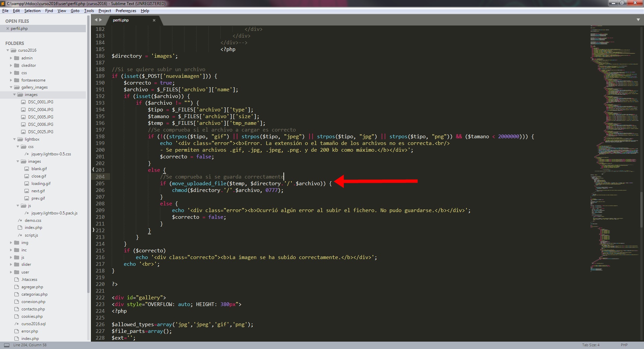Open DSC_0001.JPG image file

(41, 102)
